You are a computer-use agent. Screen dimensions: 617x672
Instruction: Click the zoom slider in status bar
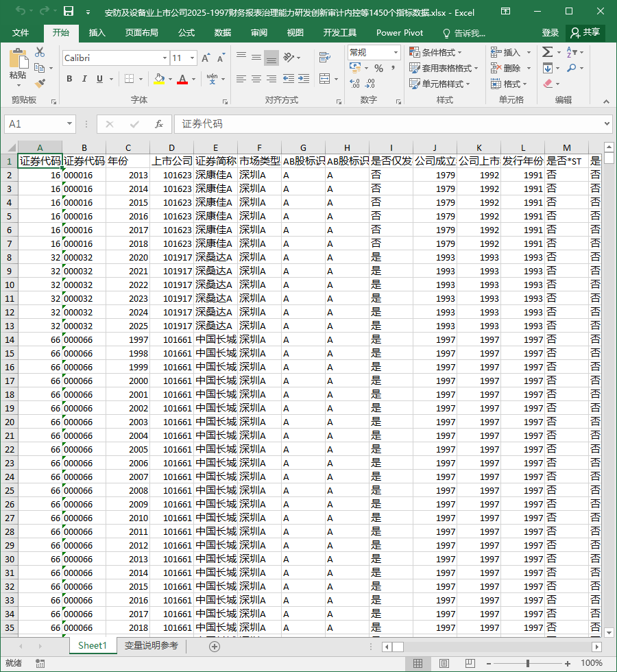click(528, 664)
